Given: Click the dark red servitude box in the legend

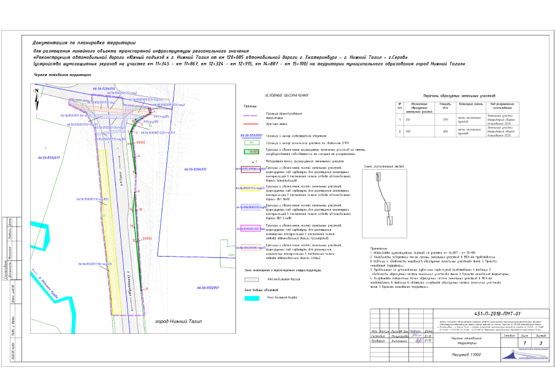Looking at the screenshot, I should 251,169.
